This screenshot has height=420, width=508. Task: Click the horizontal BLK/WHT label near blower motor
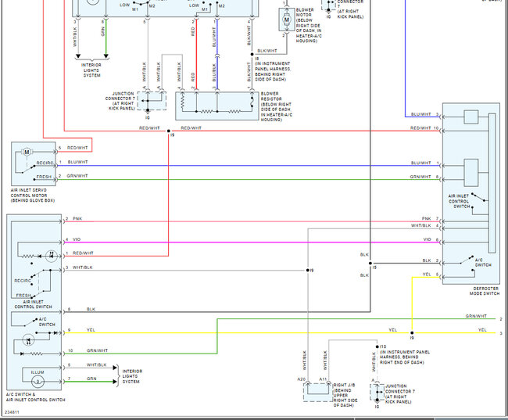coord(267,51)
